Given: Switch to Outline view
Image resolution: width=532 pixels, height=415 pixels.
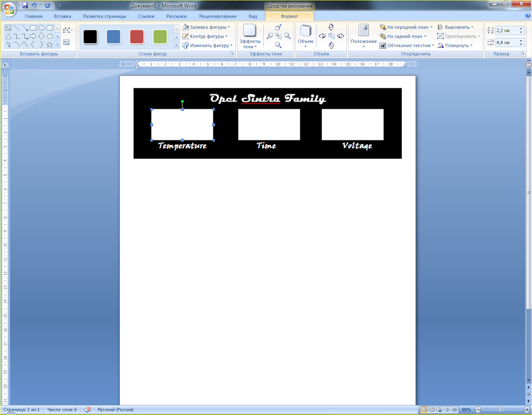Looking at the screenshot, I should 447,409.
